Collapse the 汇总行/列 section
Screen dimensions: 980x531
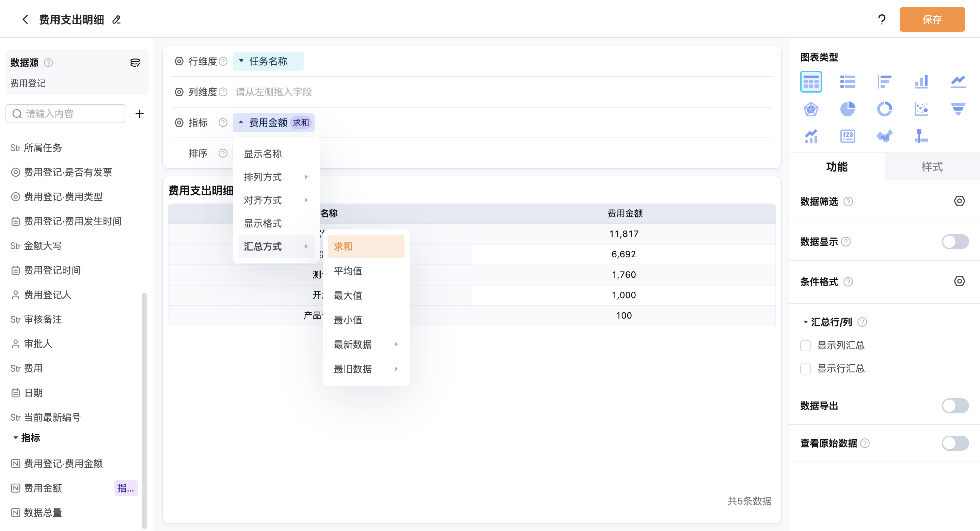point(805,322)
